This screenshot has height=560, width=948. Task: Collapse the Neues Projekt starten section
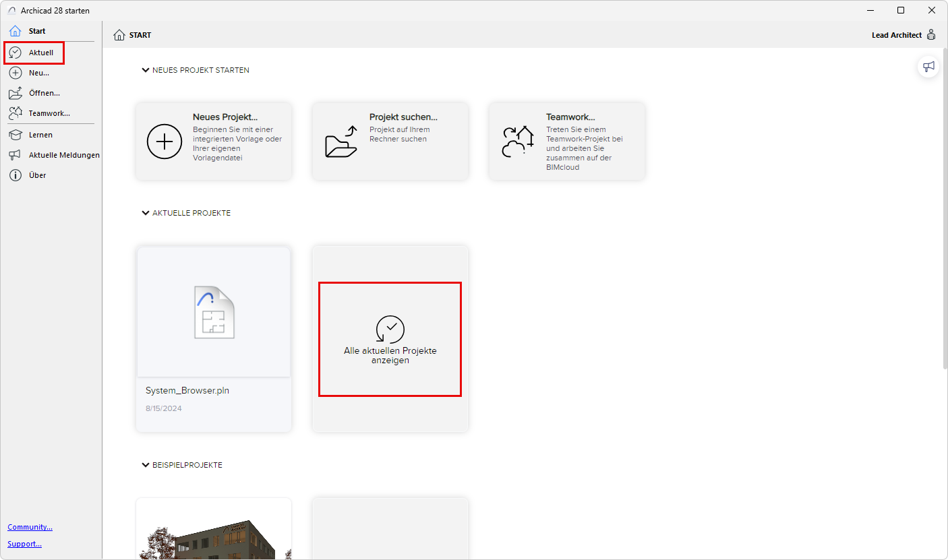point(146,70)
